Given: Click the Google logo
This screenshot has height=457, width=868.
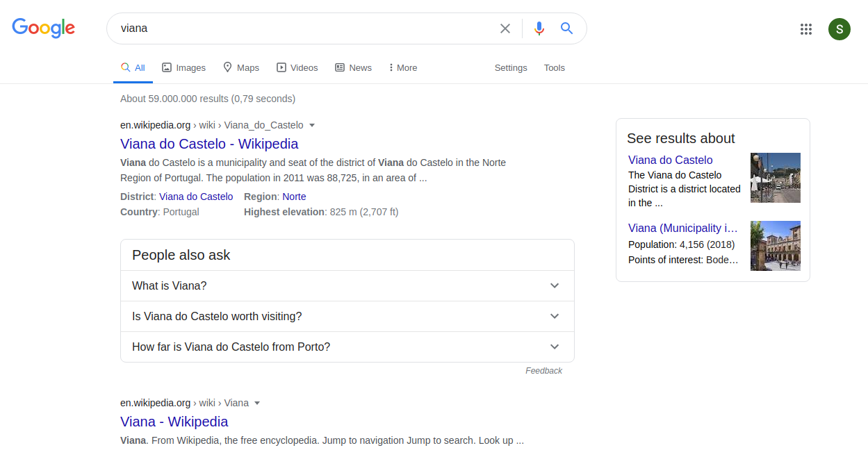Looking at the screenshot, I should click(x=43, y=28).
